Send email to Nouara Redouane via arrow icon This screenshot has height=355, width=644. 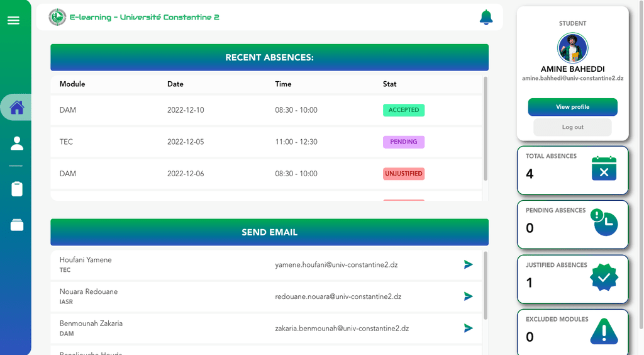tap(468, 296)
